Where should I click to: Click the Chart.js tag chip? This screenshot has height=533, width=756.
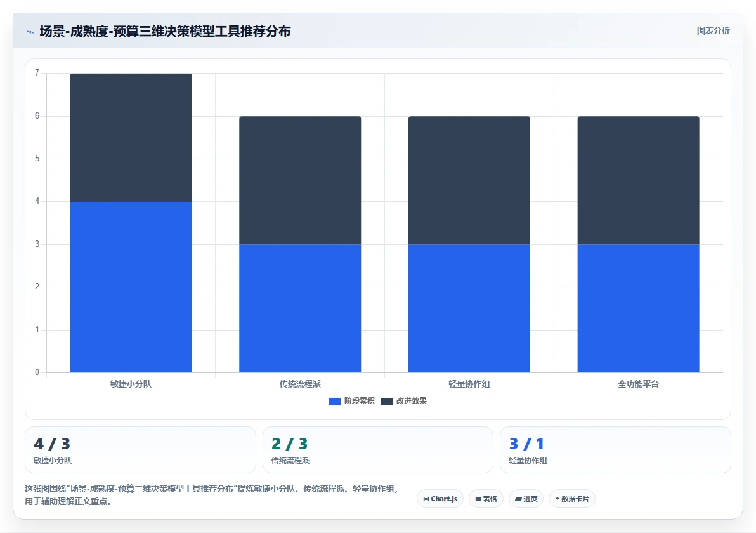pos(440,499)
